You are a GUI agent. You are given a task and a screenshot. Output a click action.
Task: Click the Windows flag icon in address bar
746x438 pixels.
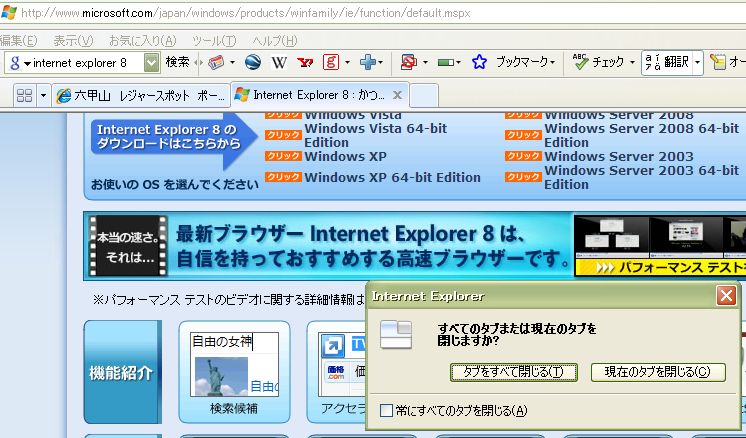coord(9,13)
